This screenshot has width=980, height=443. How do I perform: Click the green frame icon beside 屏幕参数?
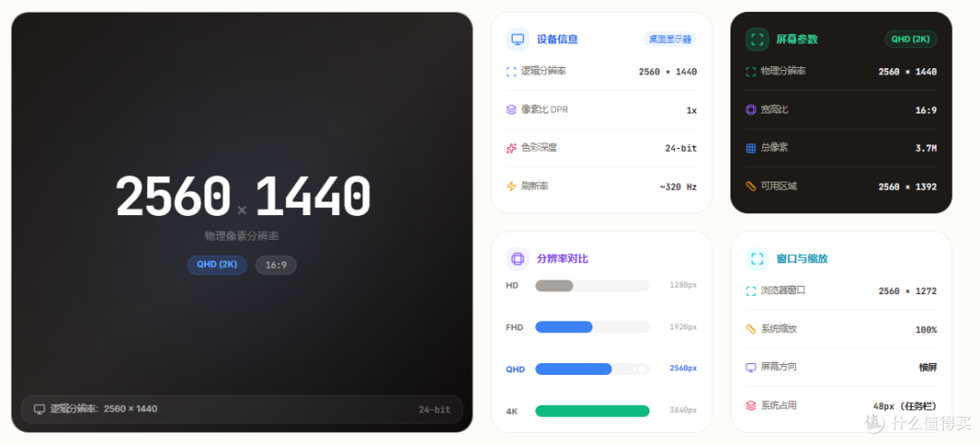coord(757,39)
